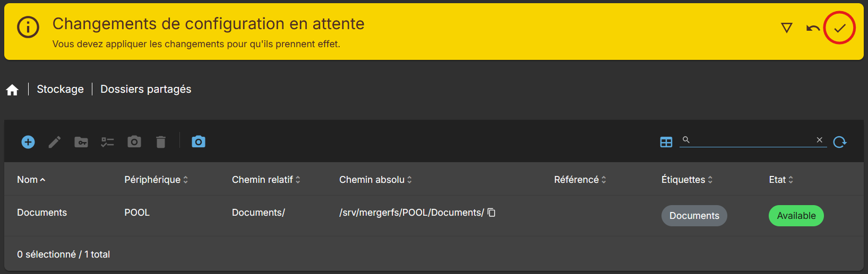
Task: Open the access control list icon
Action: [108, 142]
